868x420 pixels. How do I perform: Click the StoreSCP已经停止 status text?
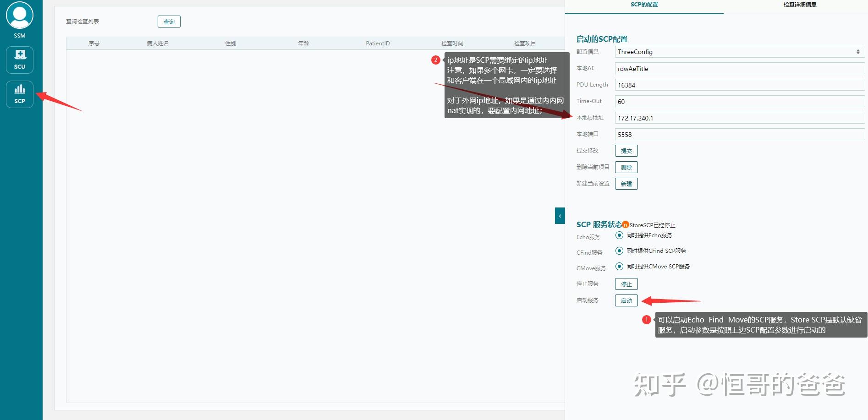tap(653, 225)
